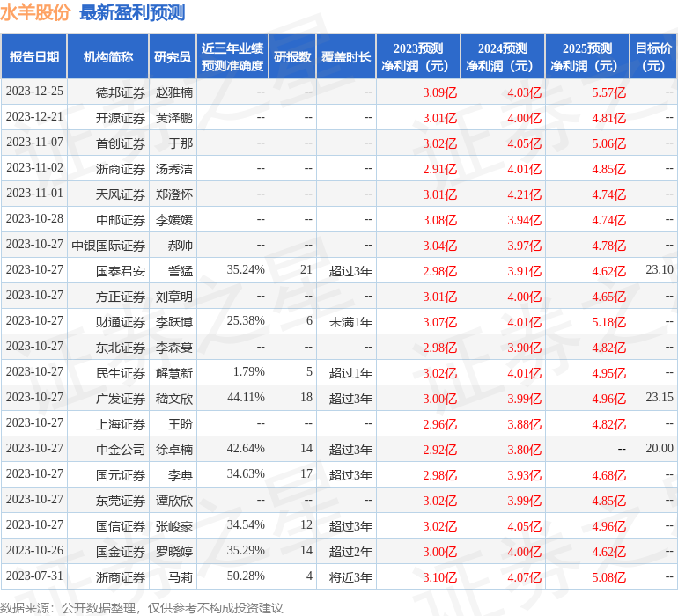Select analyst name 汤秀洁
The image size is (678, 616).
173,169
